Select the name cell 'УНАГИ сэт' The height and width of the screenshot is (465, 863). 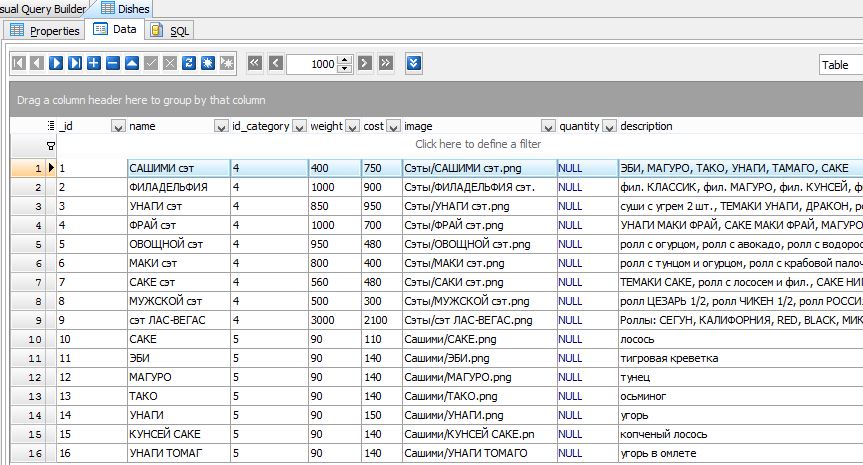pos(179,206)
